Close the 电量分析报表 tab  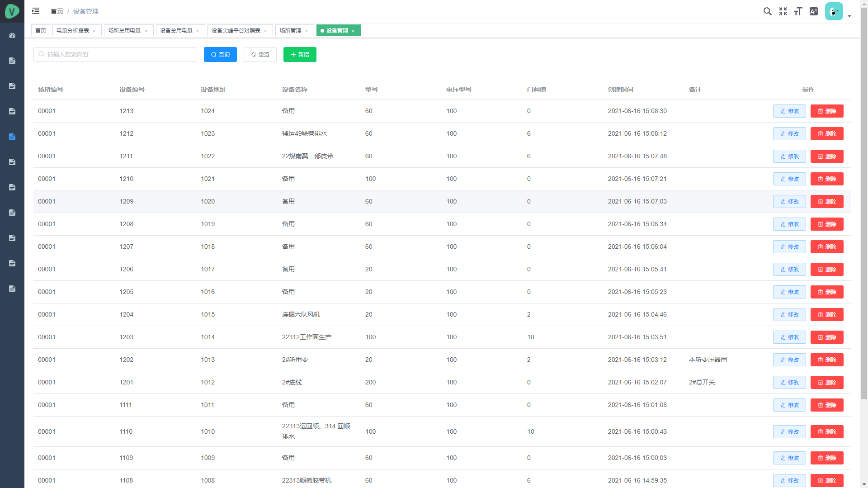(94, 31)
